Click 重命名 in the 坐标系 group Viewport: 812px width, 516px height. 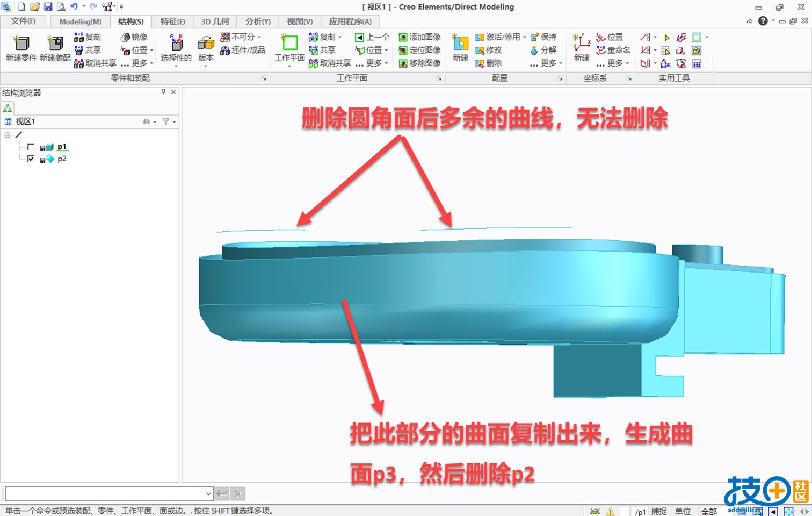click(x=613, y=50)
